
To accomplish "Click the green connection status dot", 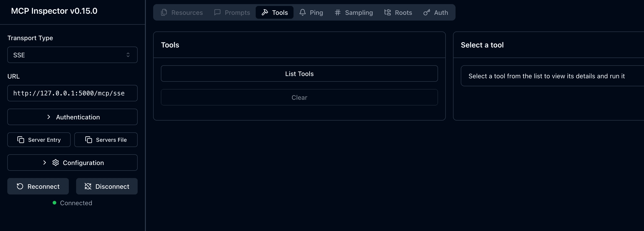I will pos(54,203).
